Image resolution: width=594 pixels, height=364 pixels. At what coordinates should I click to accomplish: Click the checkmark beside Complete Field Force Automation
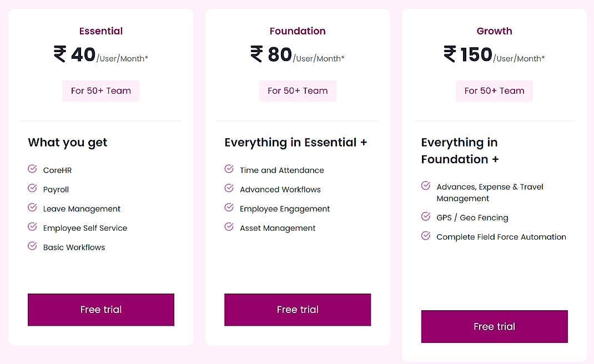(426, 236)
